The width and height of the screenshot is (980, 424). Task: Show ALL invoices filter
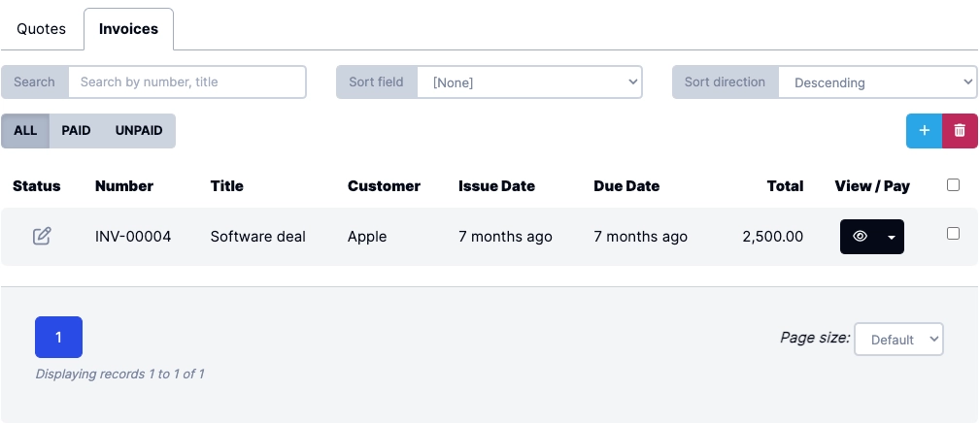[x=25, y=130]
